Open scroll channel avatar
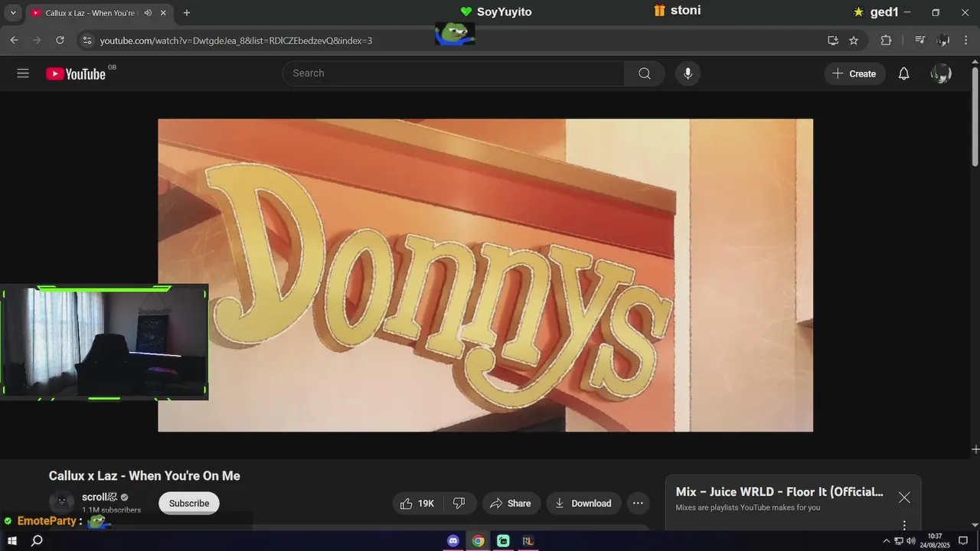 point(61,502)
